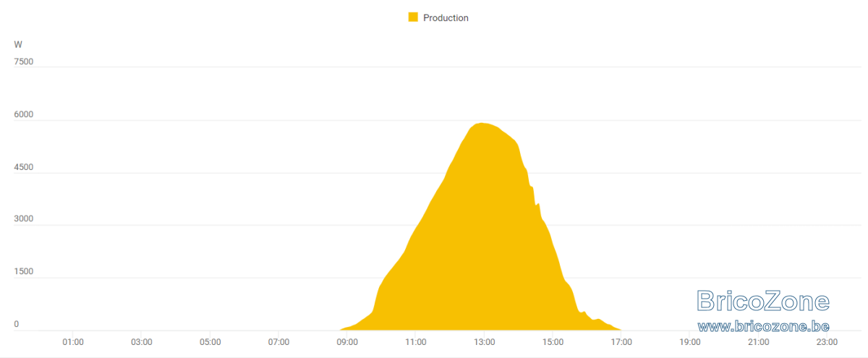Click the 07:00 time axis label

278,341
